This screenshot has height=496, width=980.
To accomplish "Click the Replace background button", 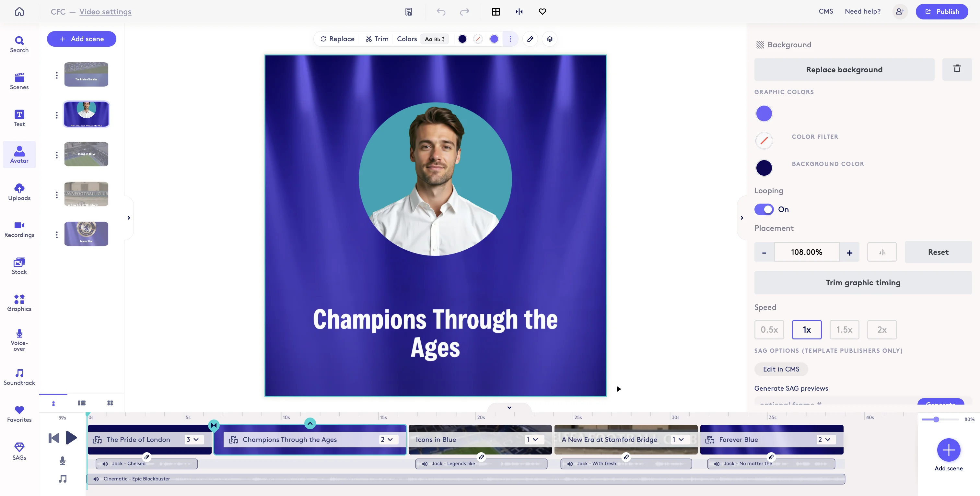I will (844, 69).
